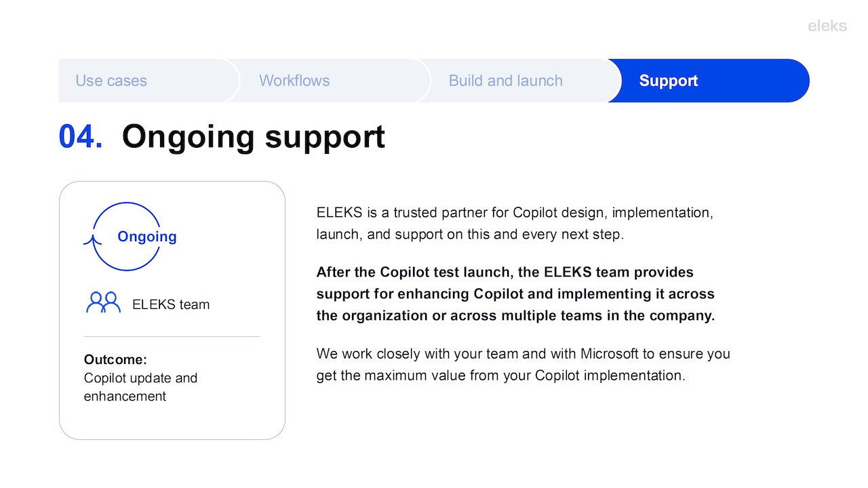868x488 pixels.
Task: Click the bold After the Copilot test launch paragraph
Action: (515, 293)
